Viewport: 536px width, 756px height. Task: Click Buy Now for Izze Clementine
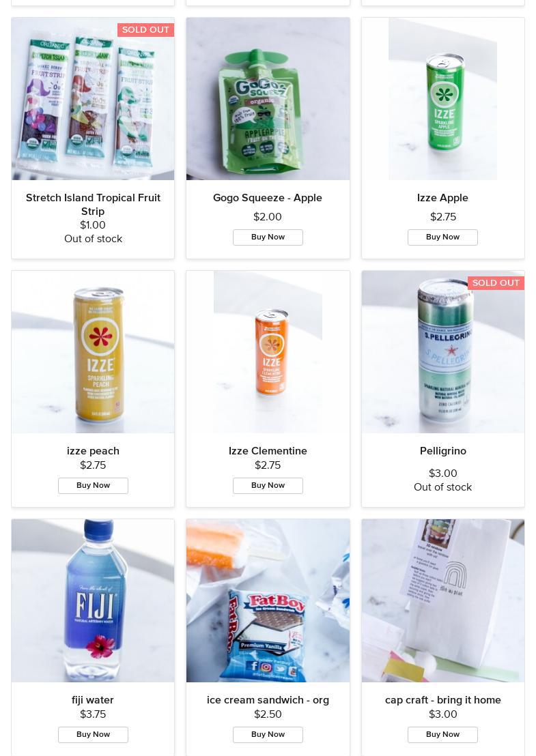[x=268, y=486]
